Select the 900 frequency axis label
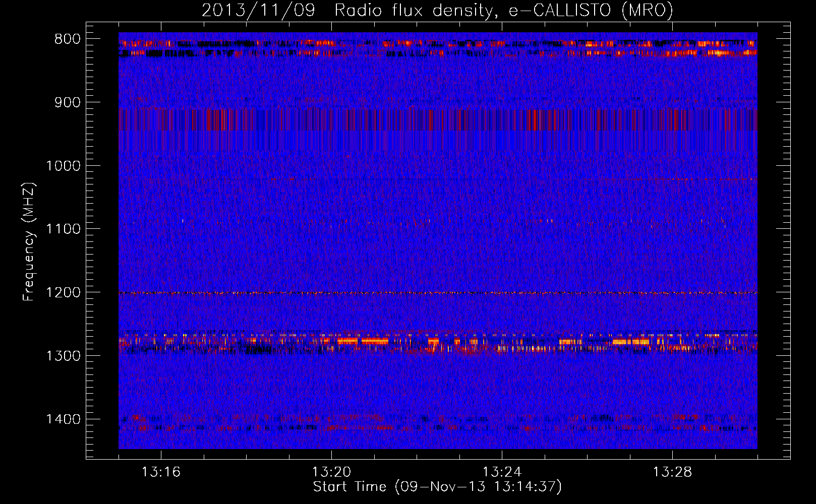The image size is (816, 504). pyautogui.click(x=68, y=102)
